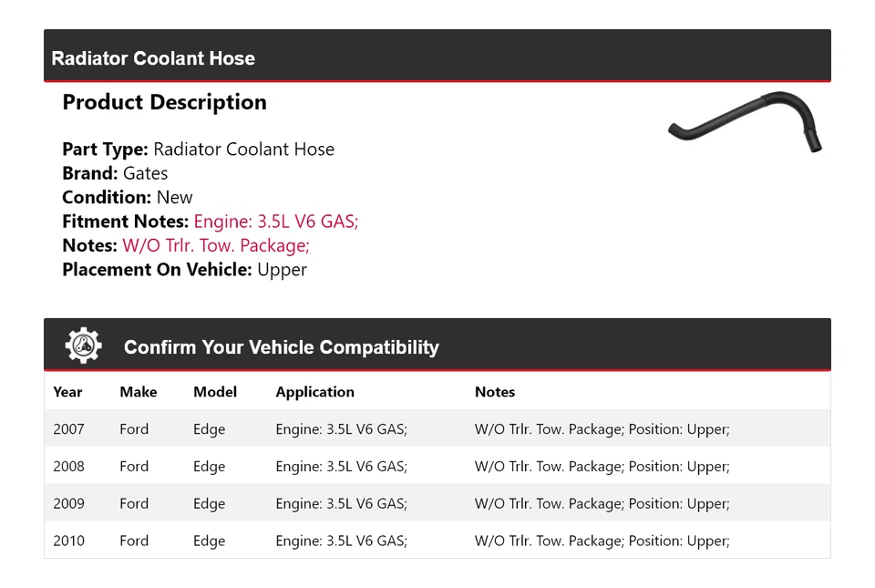Click the Make column header
This screenshot has width=875, height=588.
[138, 392]
